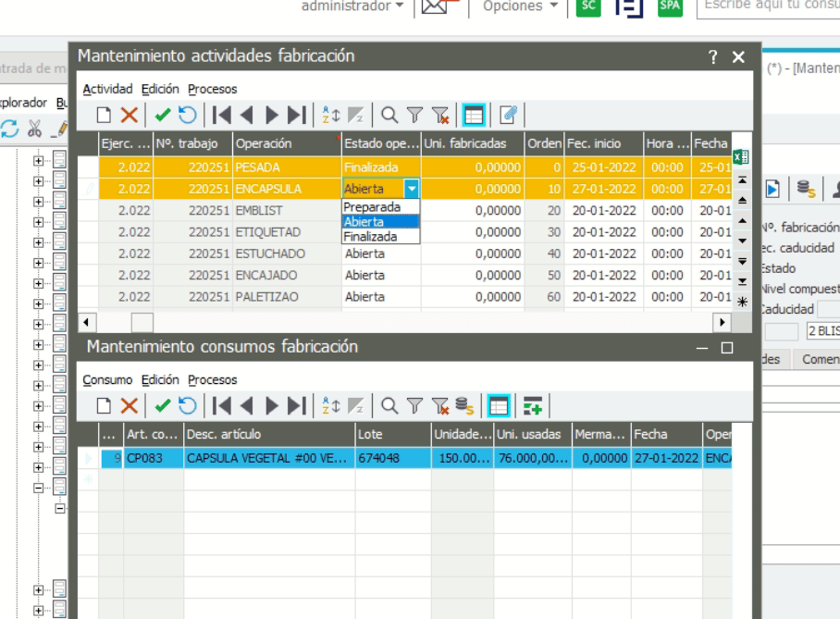Sort by the Uni. fabricadas column header

click(x=473, y=143)
